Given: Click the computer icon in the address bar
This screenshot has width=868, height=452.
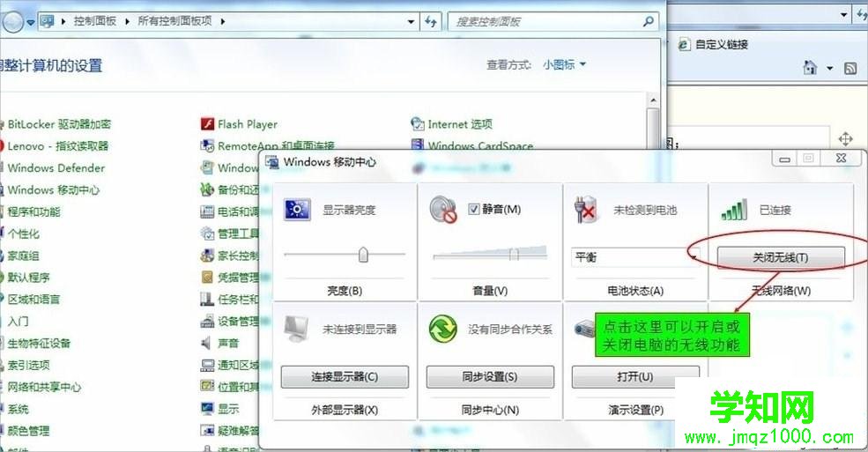Looking at the screenshot, I should [48, 21].
